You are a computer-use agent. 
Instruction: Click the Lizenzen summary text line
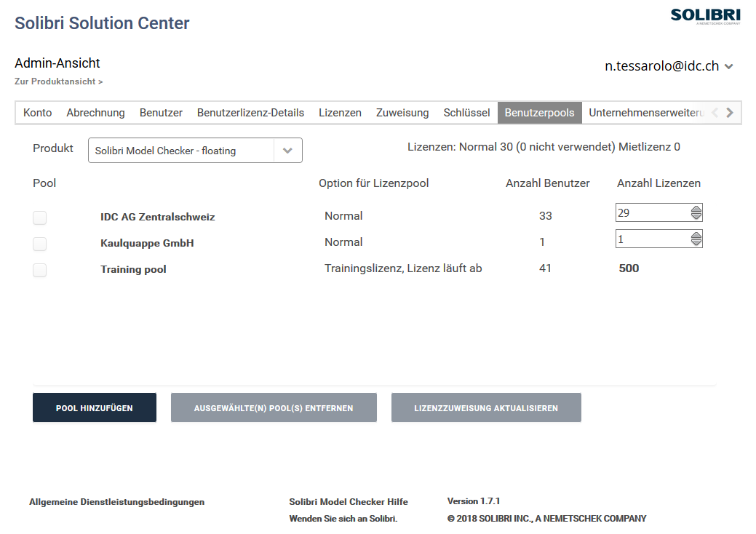click(x=544, y=147)
